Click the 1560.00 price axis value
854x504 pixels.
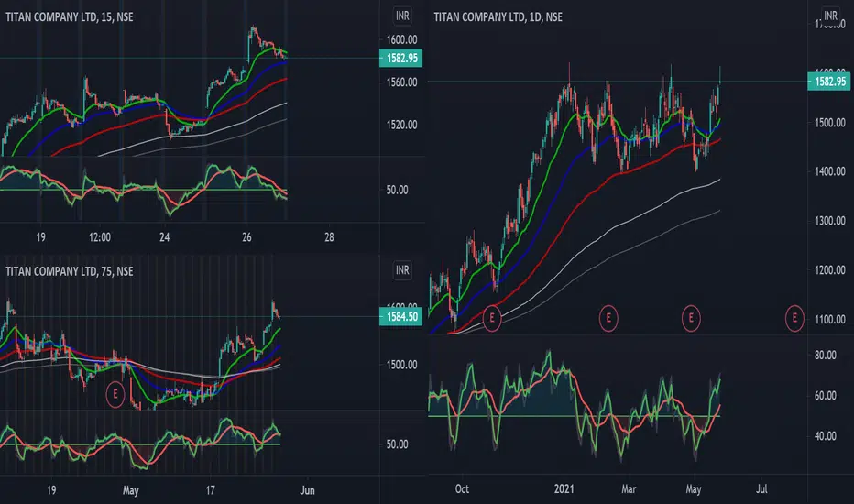pos(401,82)
